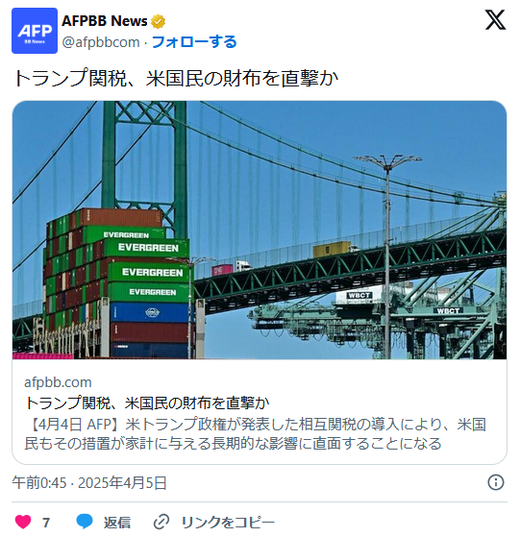Image resolution: width=520 pixels, height=537 pixels.
Task: Click the like count 7
Action: coord(46,522)
